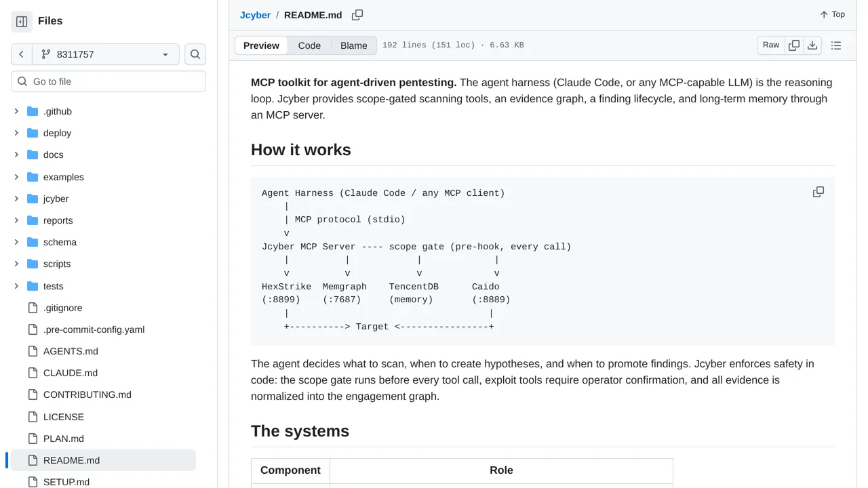Jump to Top of the page
The height and width of the screenshot is (488, 868).
(x=832, y=14)
